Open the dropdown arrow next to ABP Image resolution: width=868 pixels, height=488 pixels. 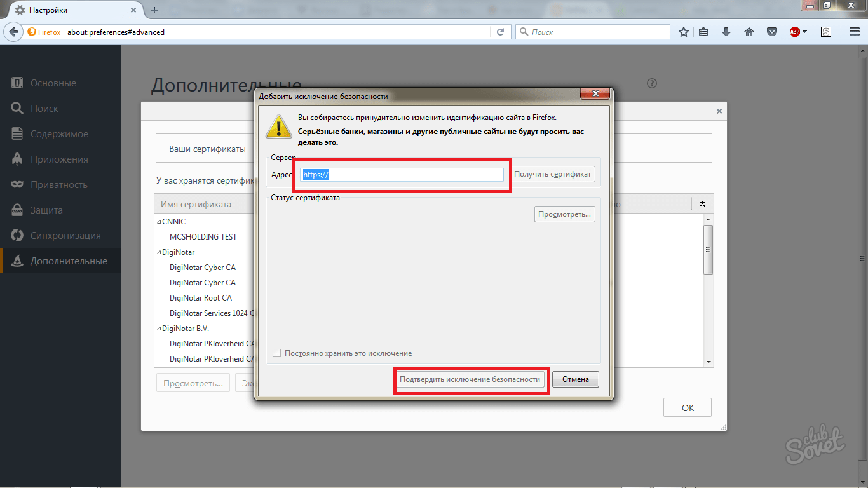click(805, 32)
